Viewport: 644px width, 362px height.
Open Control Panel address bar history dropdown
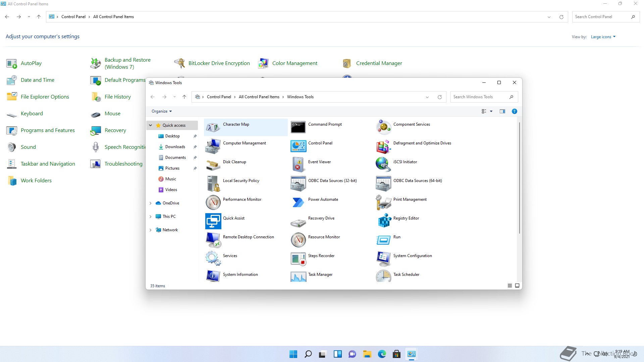549,17
